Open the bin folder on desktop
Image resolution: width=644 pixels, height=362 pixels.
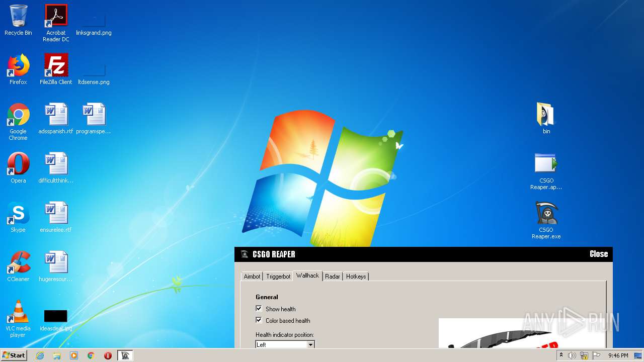click(546, 119)
